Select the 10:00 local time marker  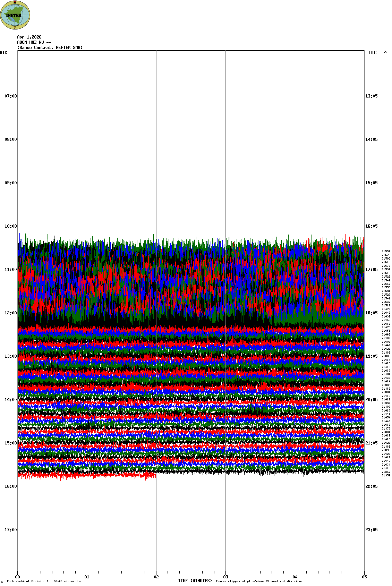(10, 226)
